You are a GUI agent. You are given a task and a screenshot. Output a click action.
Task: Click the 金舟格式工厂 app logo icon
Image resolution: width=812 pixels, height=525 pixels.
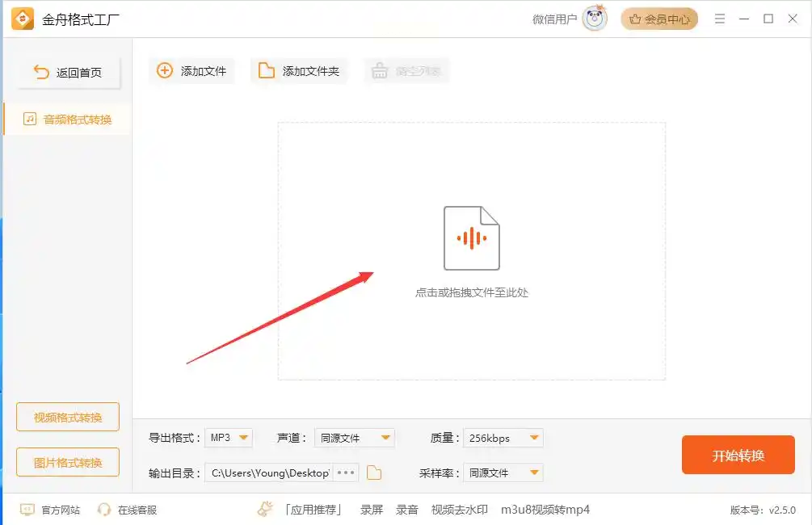coord(23,19)
